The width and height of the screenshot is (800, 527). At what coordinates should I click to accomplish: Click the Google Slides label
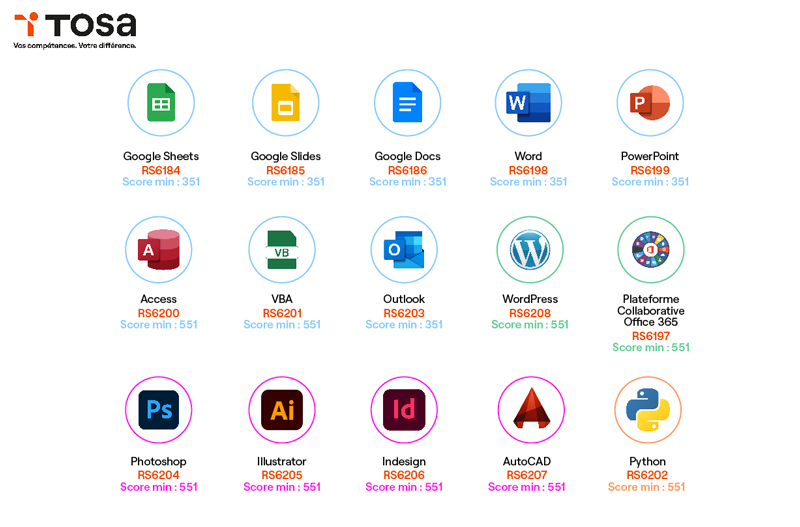[286, 157]
